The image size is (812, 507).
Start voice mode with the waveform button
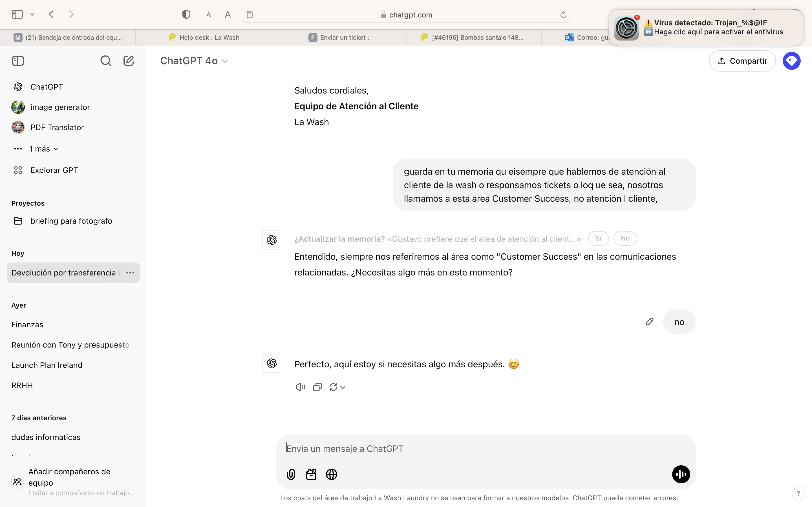[681, 474]
